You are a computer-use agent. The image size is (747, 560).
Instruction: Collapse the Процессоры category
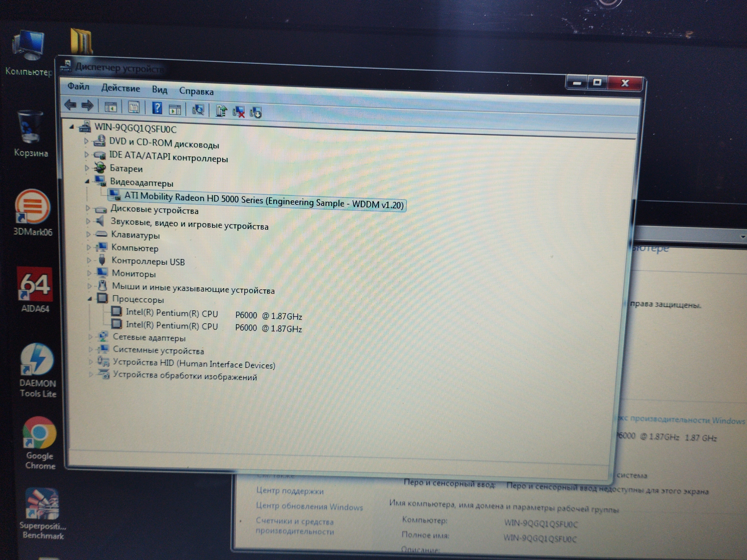coord(90,299)
